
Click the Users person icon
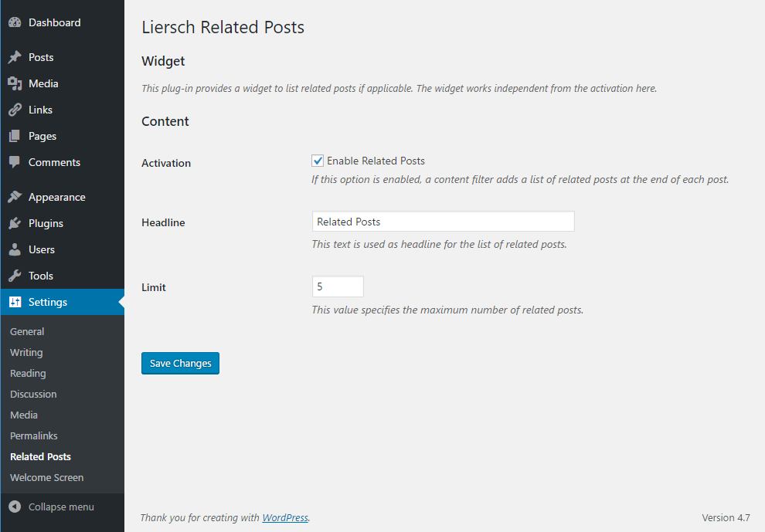coord(15,249)
